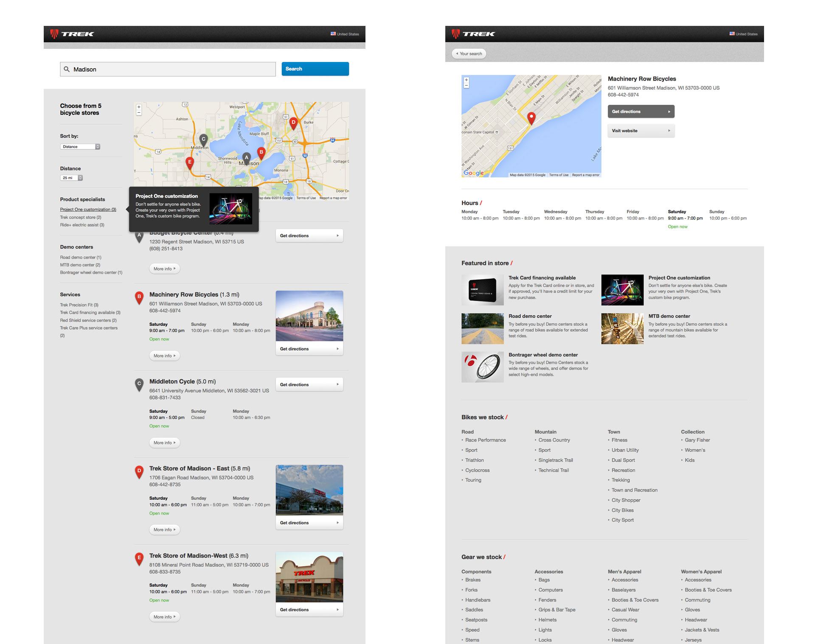This screenshot has height=644, width=815.
Task: Click the blue Search button
Action: (315, 69)
